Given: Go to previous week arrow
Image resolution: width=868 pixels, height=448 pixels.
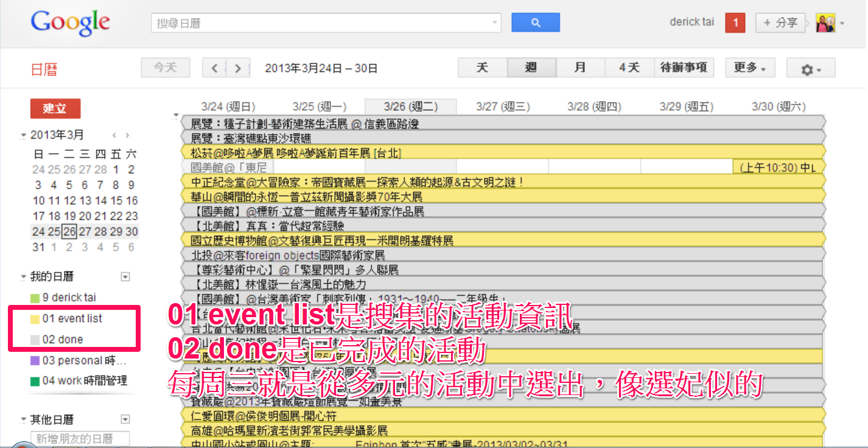Looking at the screenshot, I should click(x=214, y=68).
